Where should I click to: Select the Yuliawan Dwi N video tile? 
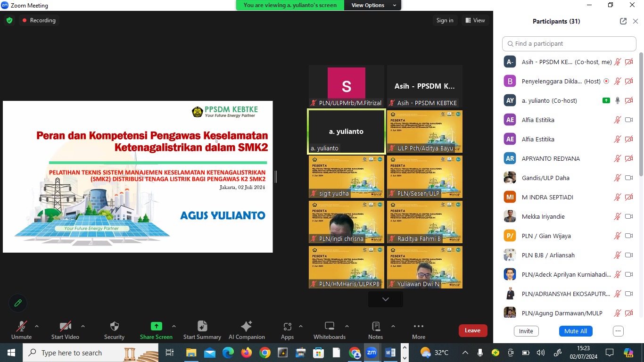(x=425, y=267)
